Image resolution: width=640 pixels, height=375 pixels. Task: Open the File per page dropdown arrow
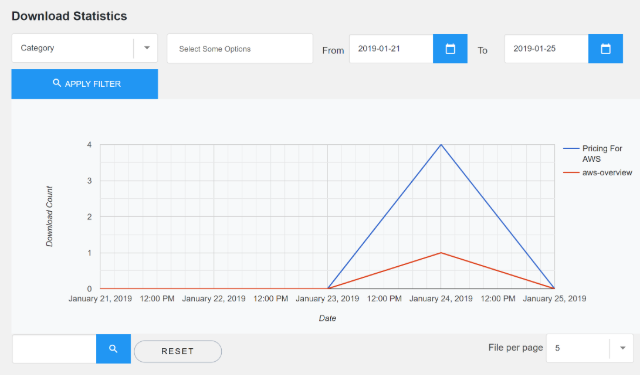[622, 348]
